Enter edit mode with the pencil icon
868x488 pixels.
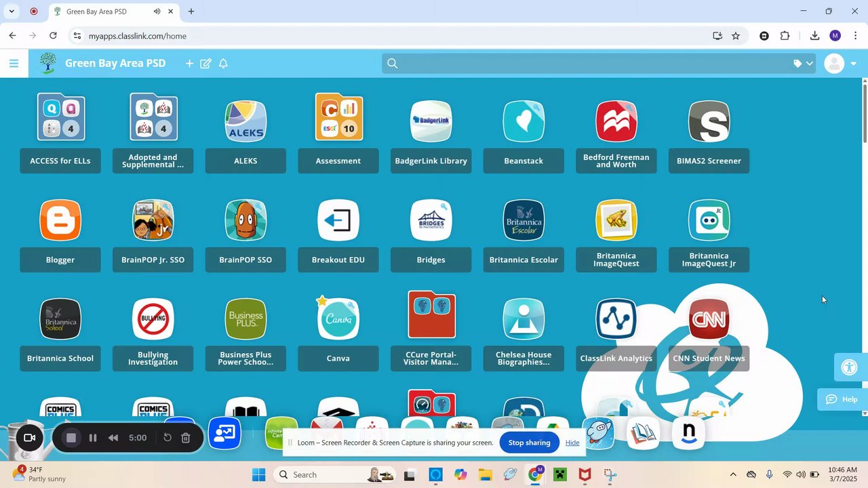[x=205, y=63]
